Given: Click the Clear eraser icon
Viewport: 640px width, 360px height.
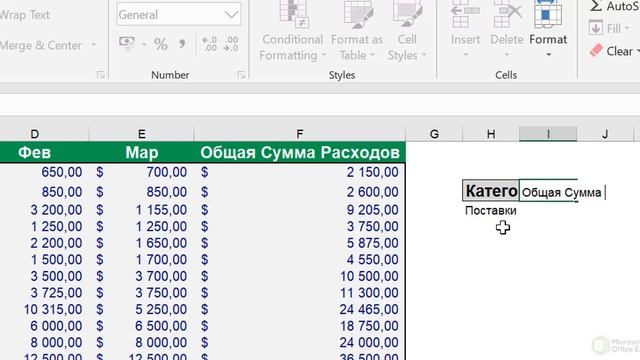Looking at the screenshot, I should click(596, 51).
